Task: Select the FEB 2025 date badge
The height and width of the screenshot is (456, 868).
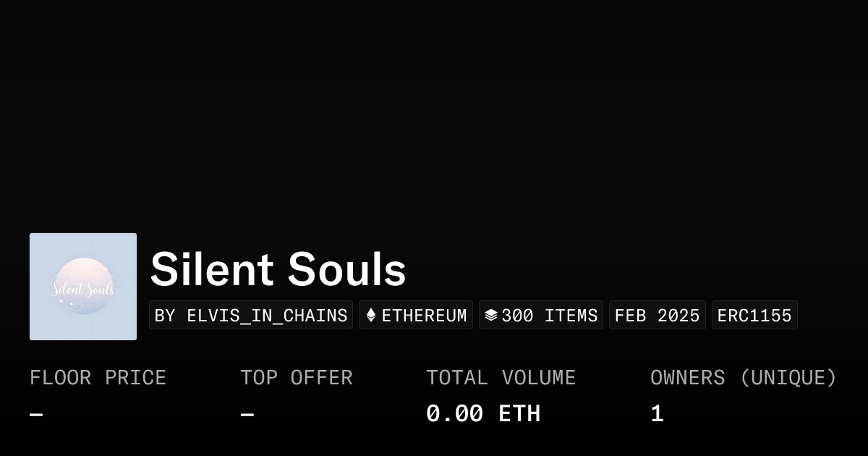Action: tap(657, 316)
